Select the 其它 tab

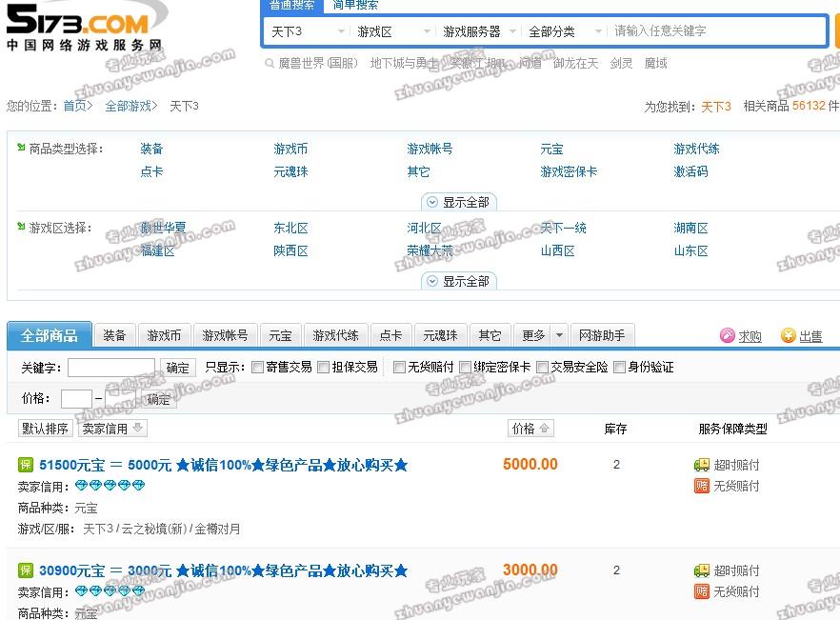[x=490, y=335]
